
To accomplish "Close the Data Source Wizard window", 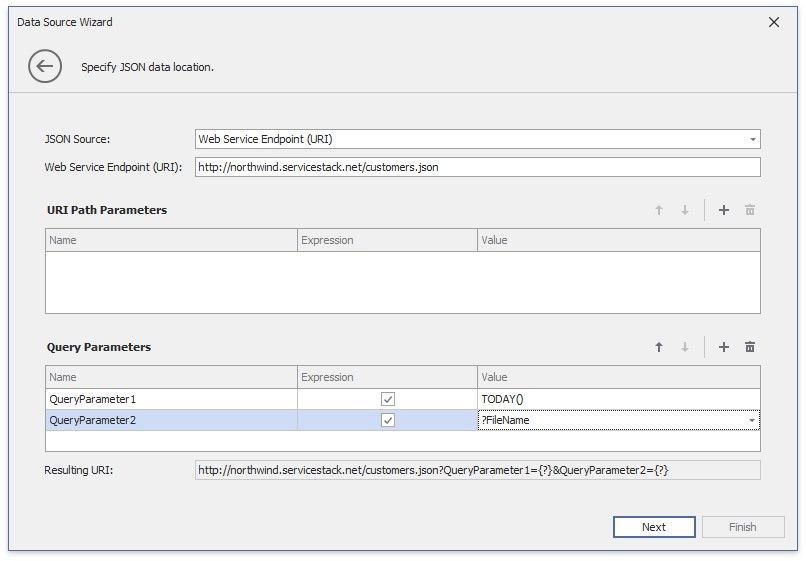I will coord(773,22).
